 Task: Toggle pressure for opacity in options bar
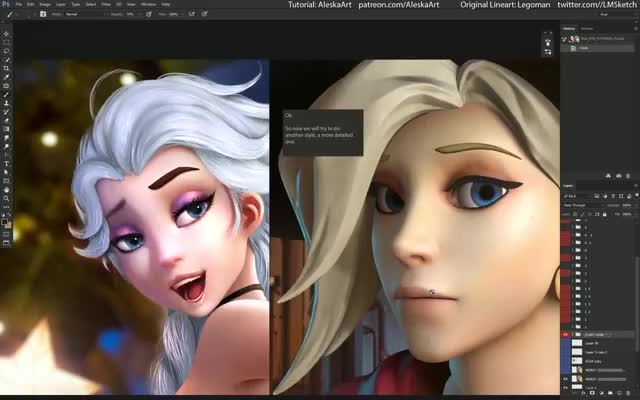(149, 14)
